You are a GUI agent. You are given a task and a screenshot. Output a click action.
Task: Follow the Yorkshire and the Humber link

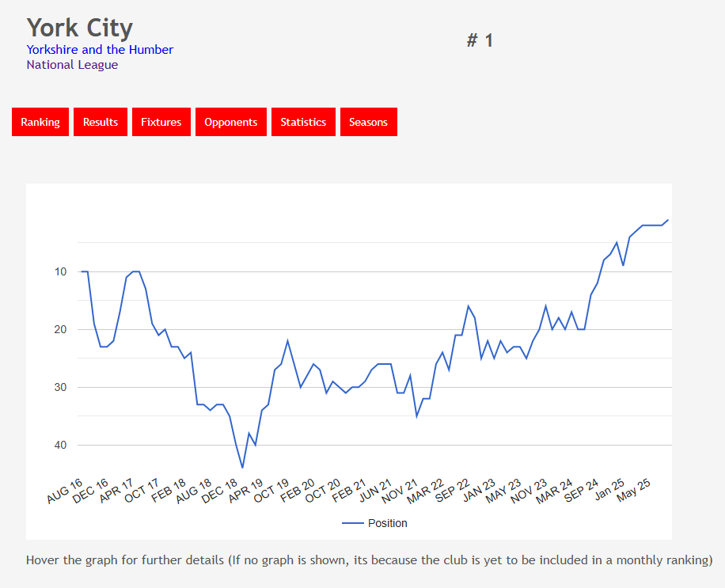100,50
